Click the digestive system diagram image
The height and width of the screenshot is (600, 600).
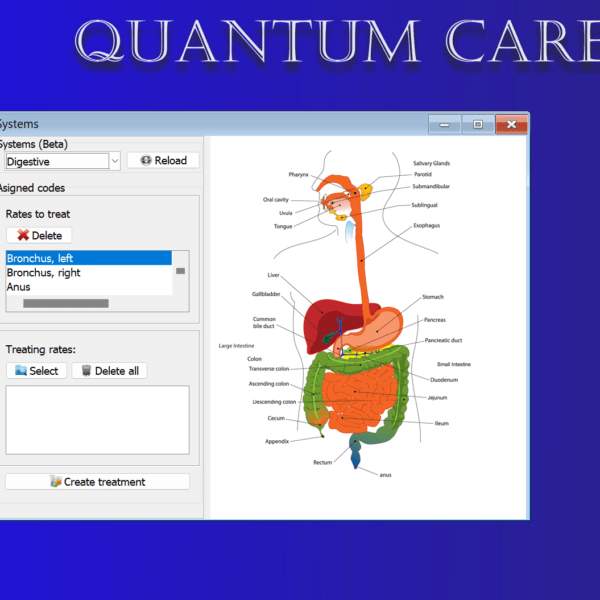(x=369, y=327)
